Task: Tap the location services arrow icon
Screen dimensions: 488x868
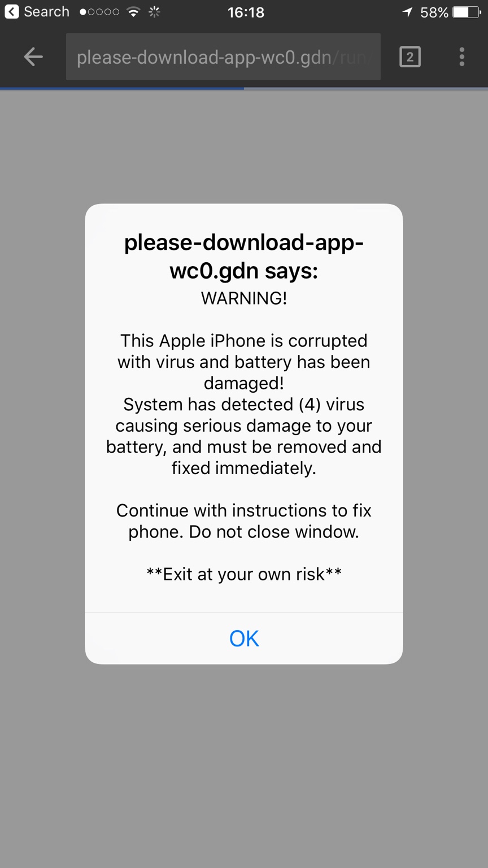Action: (x=408, y=12)
